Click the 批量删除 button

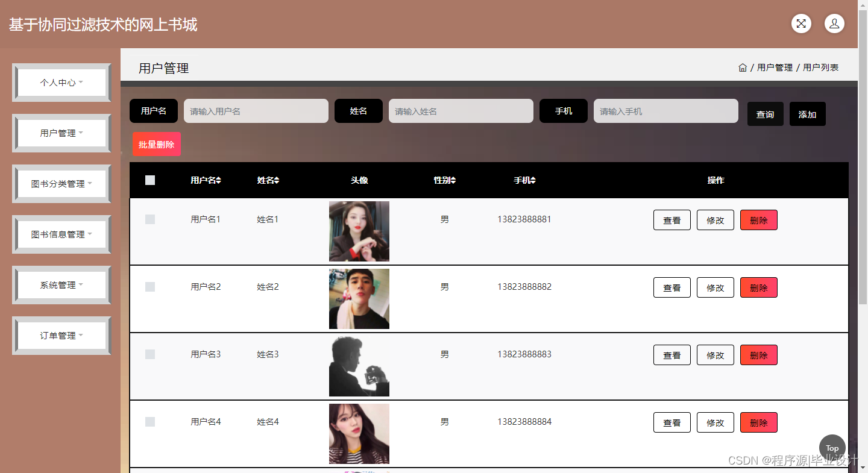coord(157,144)
